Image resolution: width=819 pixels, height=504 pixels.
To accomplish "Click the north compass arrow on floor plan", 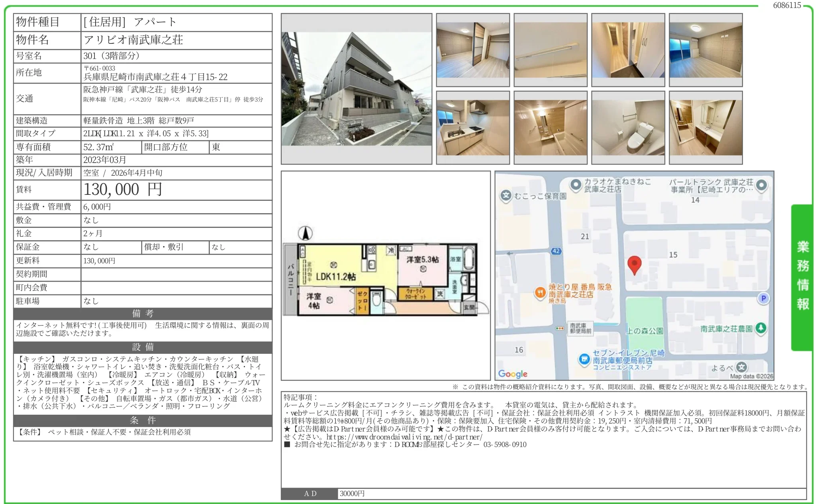I will coord(305,233).
